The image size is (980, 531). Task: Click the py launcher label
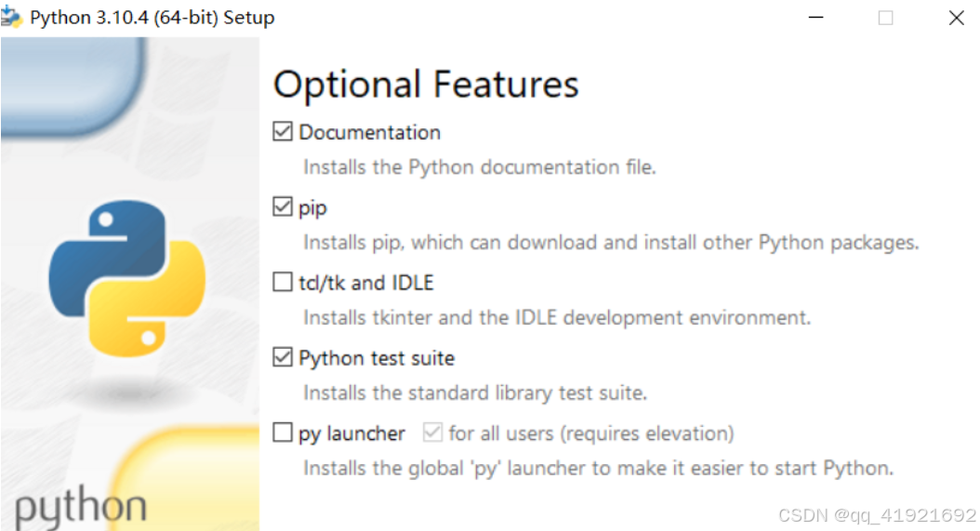[x=351, y=433]
